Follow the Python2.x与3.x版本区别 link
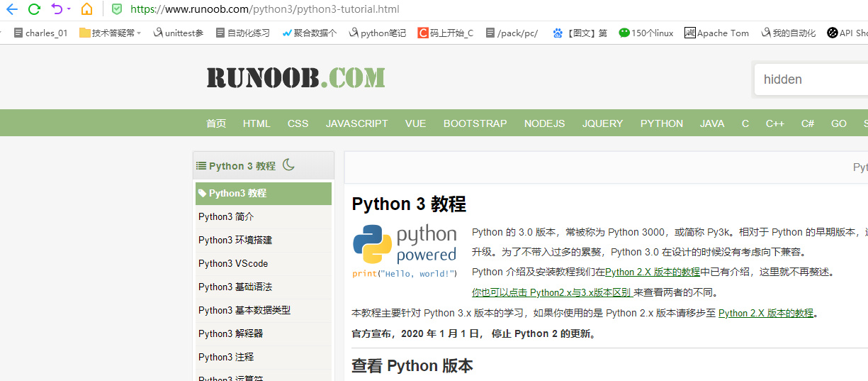The image size is (868, 381). 552,292
